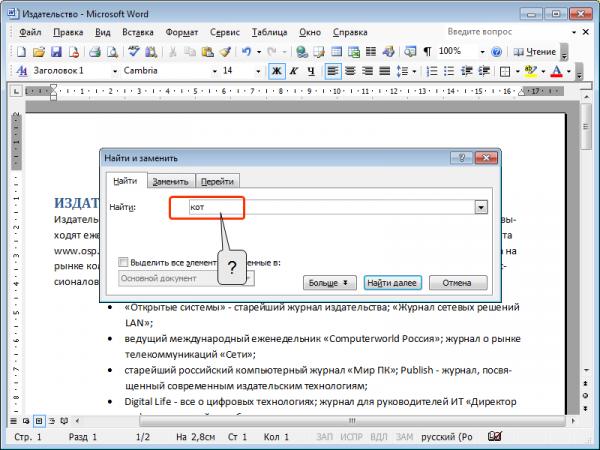Apply yellow highlight color
Viewport: 600px width, 450px height.
click(531, 71)
